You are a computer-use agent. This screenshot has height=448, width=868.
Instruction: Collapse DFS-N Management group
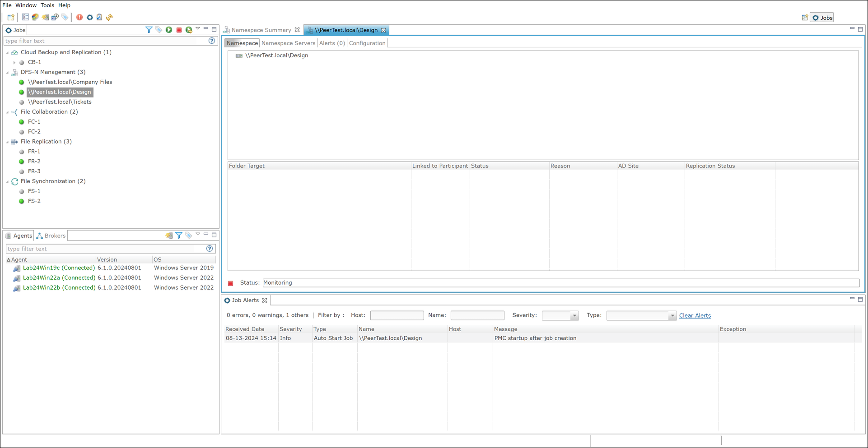tap(8, 72)
